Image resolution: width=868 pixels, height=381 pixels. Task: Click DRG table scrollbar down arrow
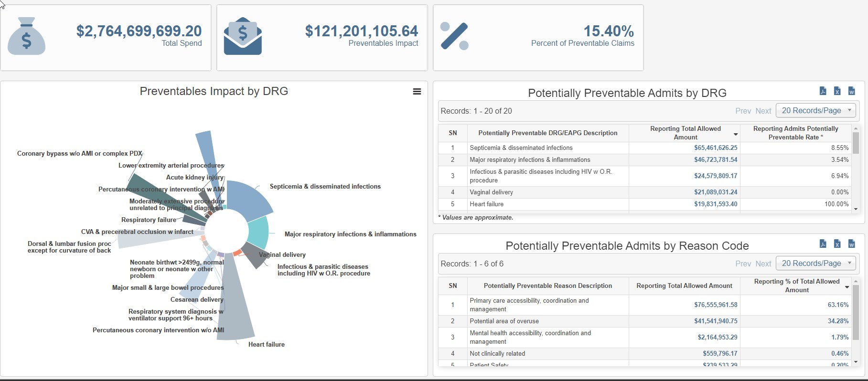pos(856,209)
